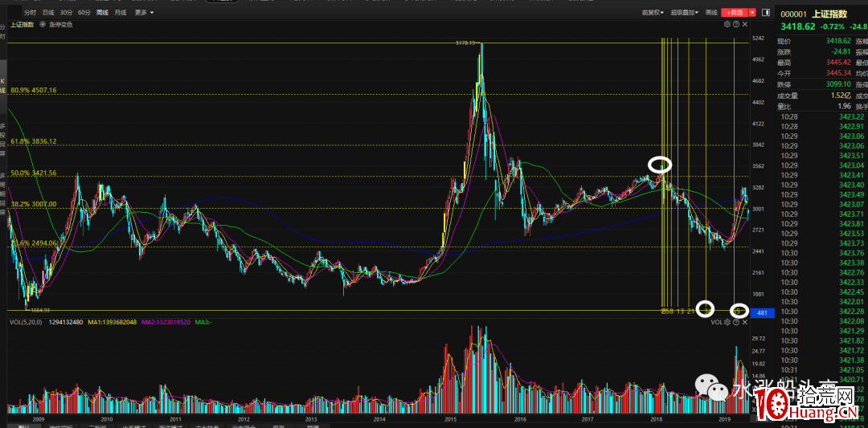Viewport: 868px width, 428px height.
Task: Click the 38.2% 3007.00 Fibonacci label
Action: pyautogui.click(x=33, y=204)
